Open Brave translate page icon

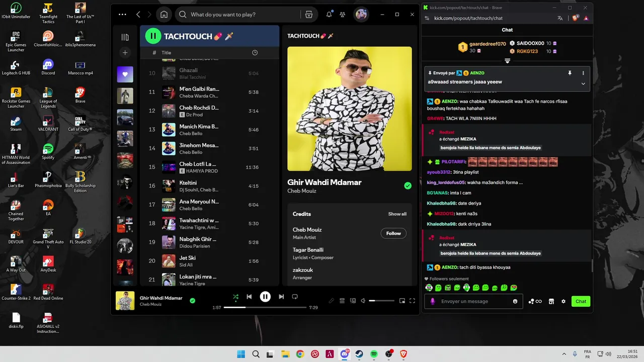[x=560, y=18]
